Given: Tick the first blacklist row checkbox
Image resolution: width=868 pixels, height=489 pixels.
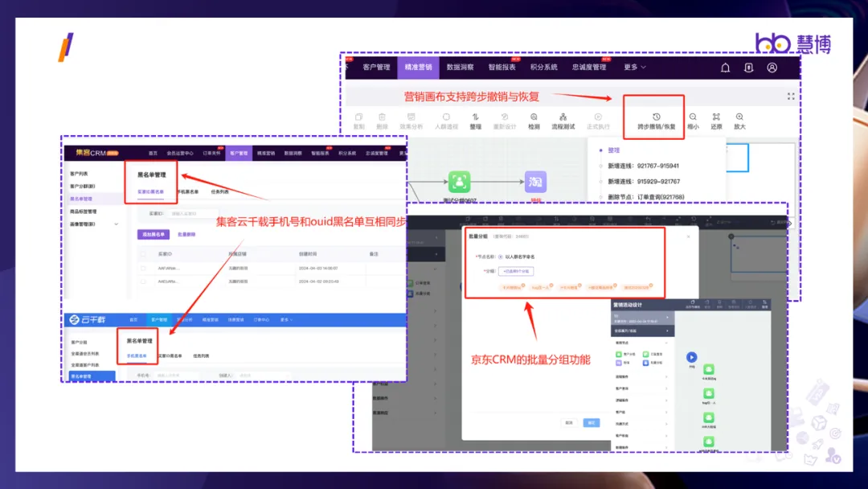Looking at the screenshot, I should coord(143,269).
